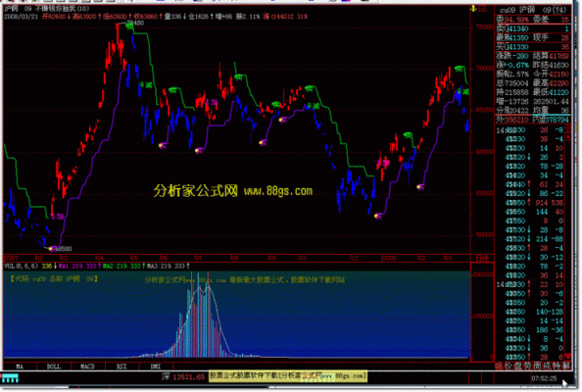Viewport: 582px width, 392px height.
Task: Click the cyan comb icon in status bar
Action: [10, 378]
